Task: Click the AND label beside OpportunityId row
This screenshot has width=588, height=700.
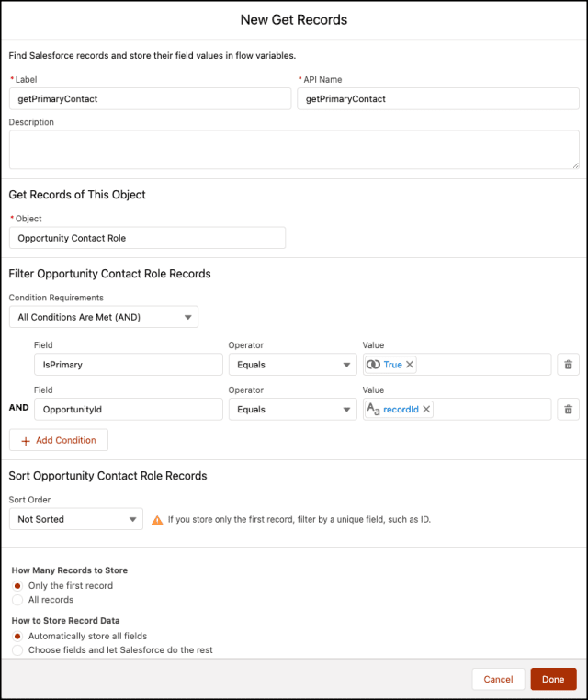Action: 18,408
